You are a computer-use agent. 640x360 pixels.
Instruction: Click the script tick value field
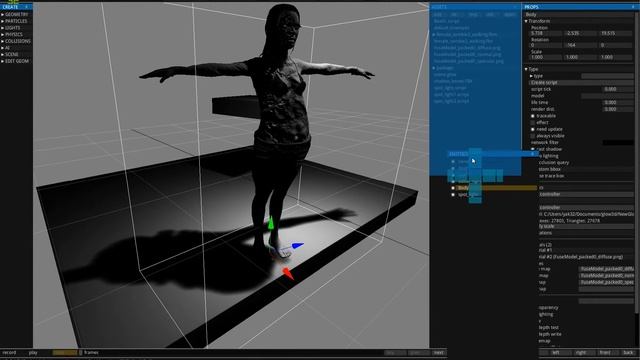click(618, 89)
